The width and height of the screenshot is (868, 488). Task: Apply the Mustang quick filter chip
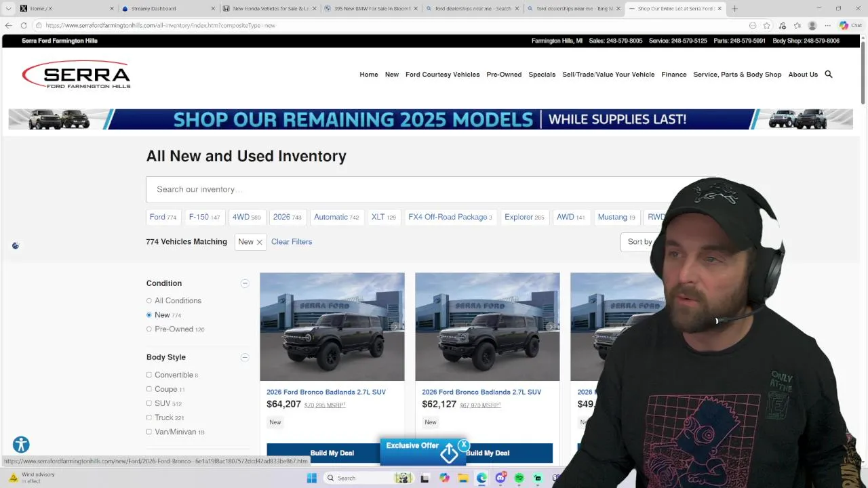pos(616,217)
